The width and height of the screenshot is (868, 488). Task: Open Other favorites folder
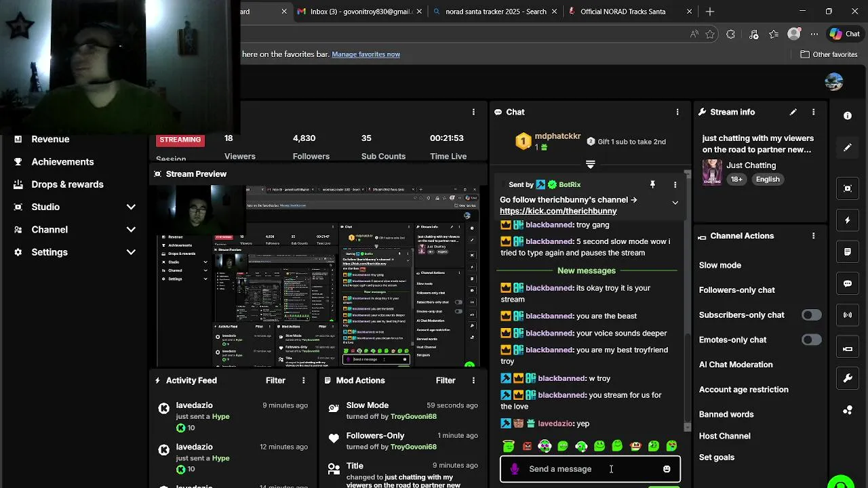point(829,54)
